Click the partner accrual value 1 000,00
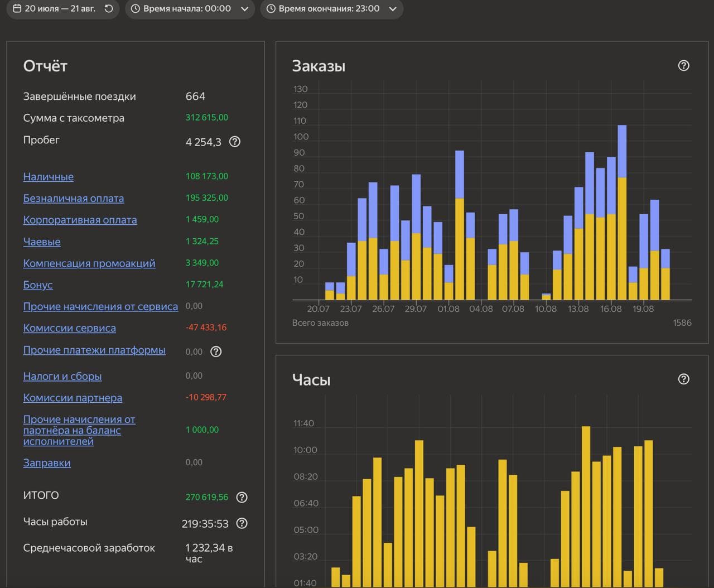The height and width of the screenshot is (588, 714). click(x=202, y=430)
